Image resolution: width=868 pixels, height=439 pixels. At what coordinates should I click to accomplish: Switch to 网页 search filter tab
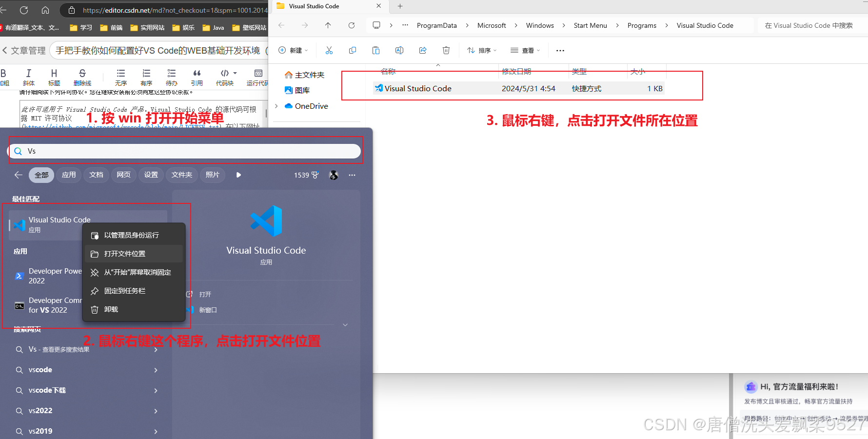(123, 175)
